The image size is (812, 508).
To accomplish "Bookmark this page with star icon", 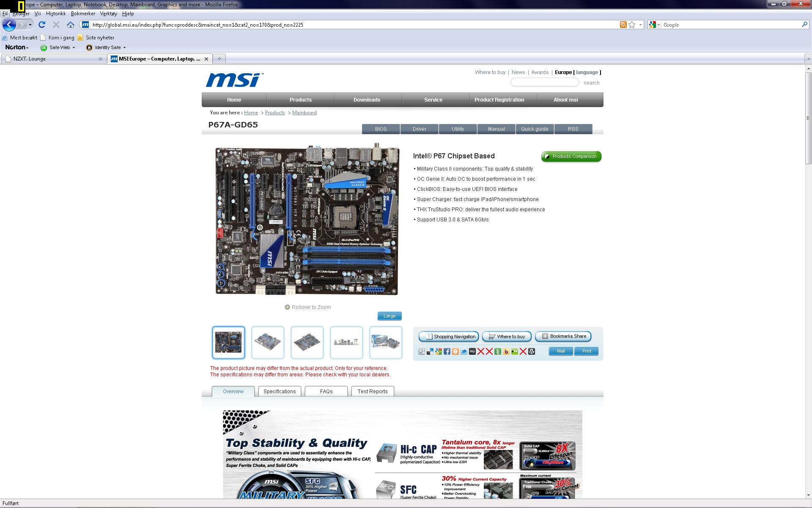I will [632, 25].
